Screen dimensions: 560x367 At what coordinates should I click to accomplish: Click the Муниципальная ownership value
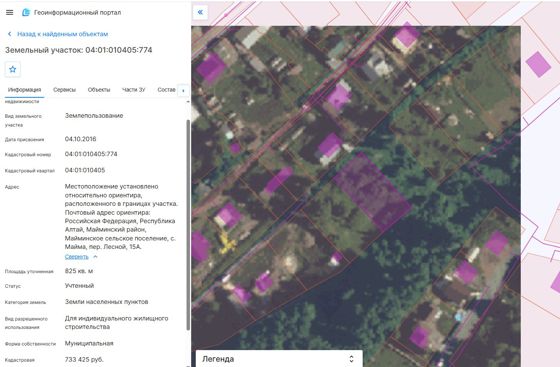click(x=89, y=343)
